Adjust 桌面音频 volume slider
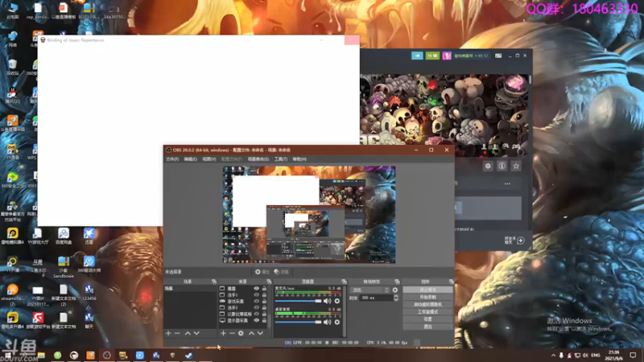 coord(299,323)
